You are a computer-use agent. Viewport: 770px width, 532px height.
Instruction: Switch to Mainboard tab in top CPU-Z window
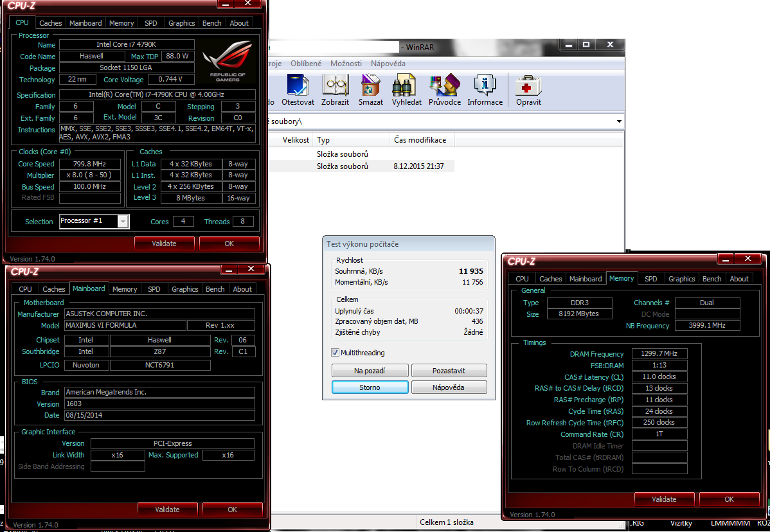[x=85, y=23]
